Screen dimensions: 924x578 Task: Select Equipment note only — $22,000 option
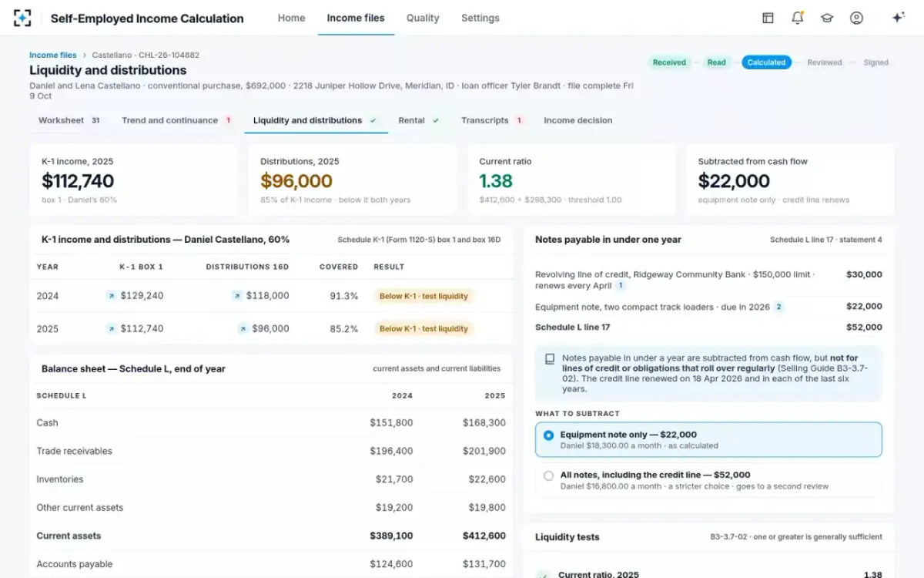click(708, 439)
